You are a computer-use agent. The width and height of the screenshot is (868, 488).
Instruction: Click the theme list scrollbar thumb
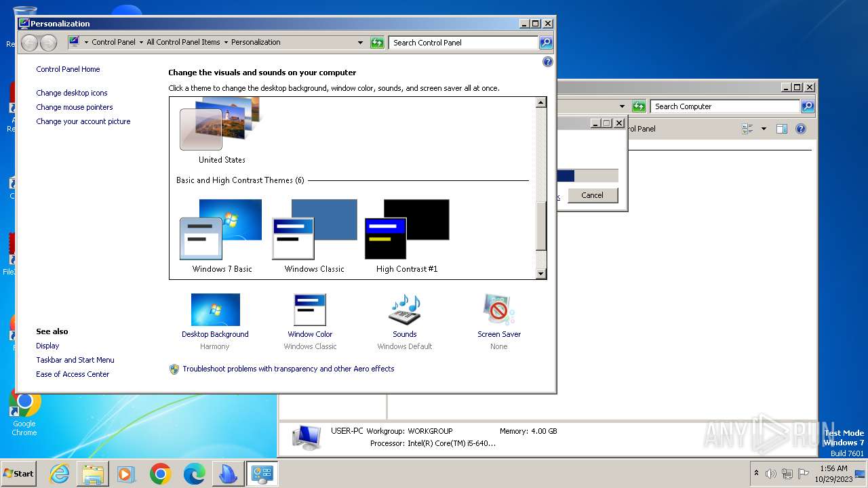[x=540, y=226]
